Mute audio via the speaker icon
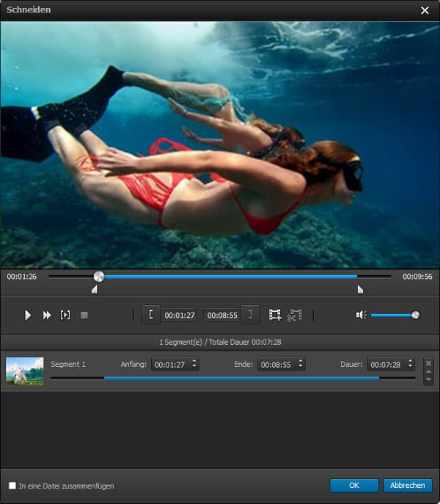 click(x=361, y=315)
